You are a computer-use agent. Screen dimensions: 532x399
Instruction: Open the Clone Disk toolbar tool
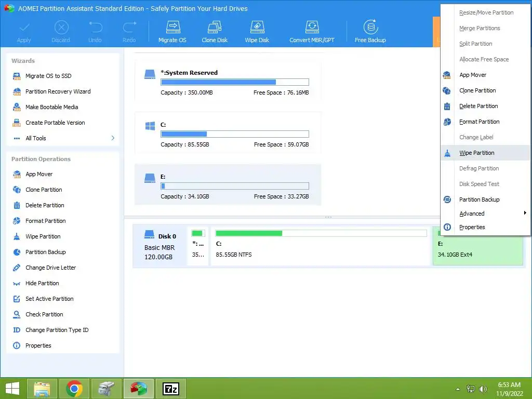215,32
